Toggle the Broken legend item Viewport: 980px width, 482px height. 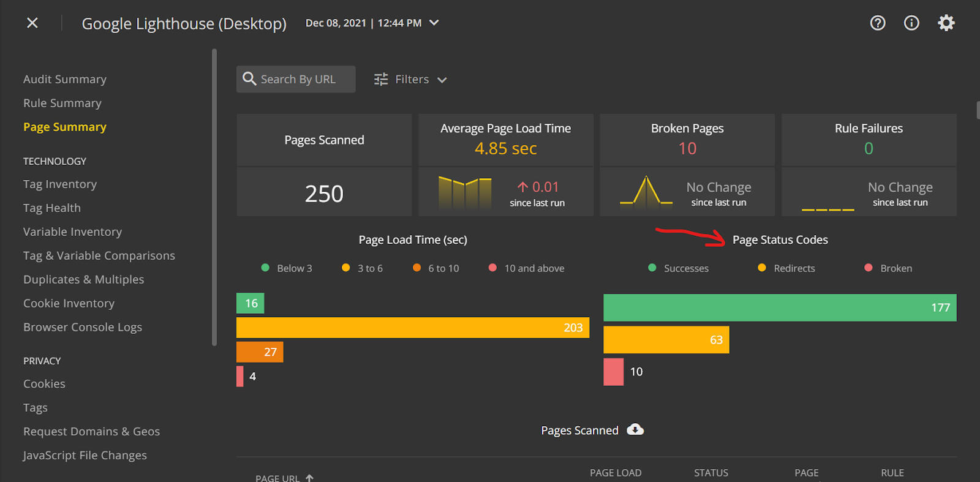[888, 268]
